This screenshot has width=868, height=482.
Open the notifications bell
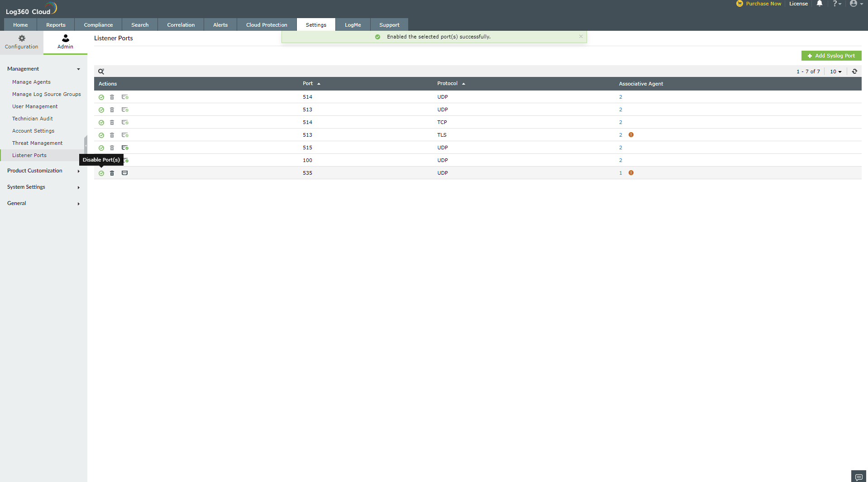coord(820,4)
